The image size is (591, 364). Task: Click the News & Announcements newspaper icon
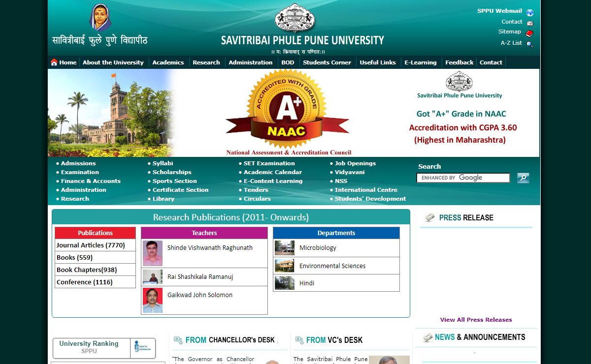point(427,337)
